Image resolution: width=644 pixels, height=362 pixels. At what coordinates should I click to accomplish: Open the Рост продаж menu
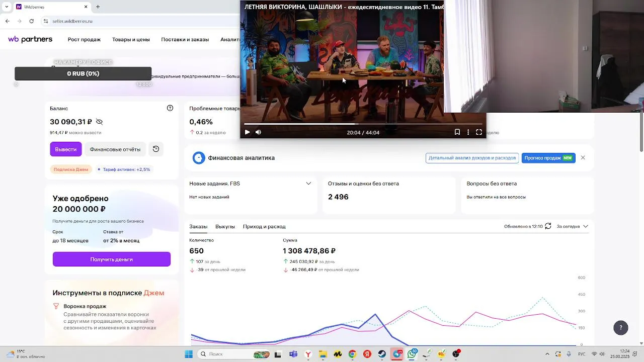pos(84,39)
